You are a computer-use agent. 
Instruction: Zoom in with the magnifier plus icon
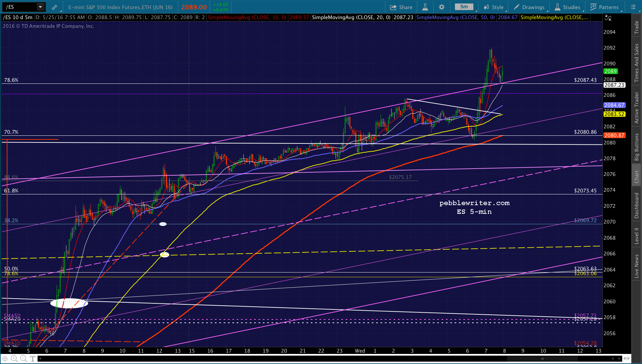(x=14, y=359)
